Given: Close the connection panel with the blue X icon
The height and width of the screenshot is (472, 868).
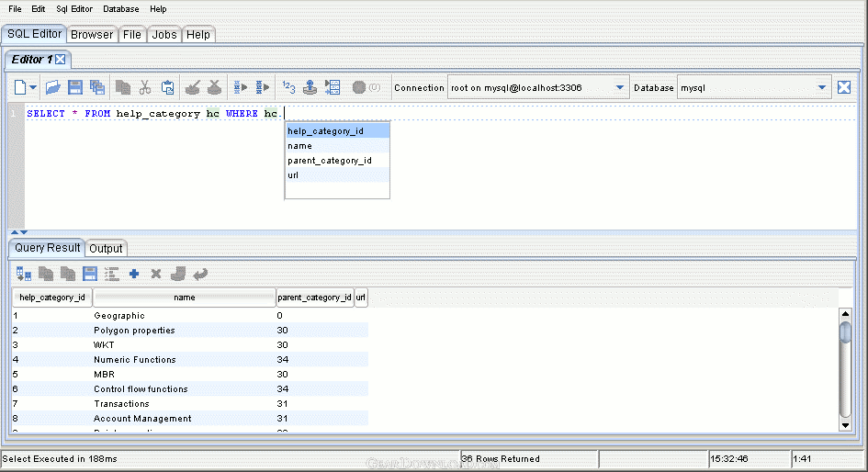Looking at the screenshot, I should click(843, 87).
